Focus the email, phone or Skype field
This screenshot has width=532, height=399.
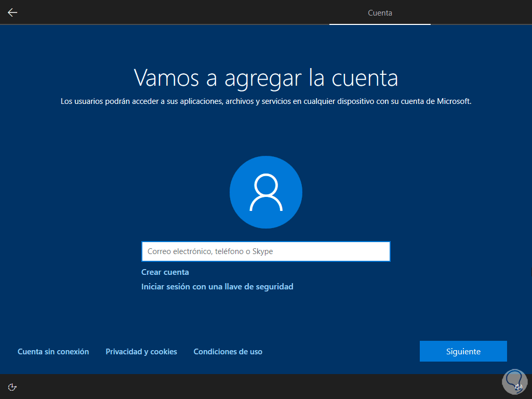265,251
